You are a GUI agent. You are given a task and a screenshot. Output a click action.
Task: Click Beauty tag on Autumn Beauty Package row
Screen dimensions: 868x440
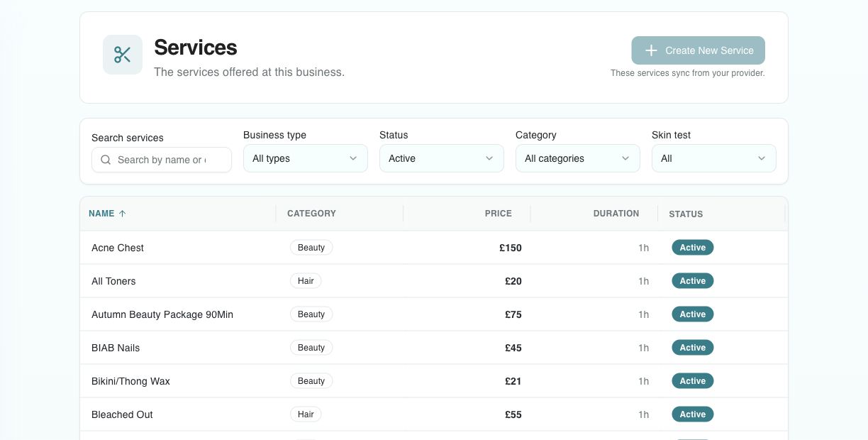click(x=311, y=314)
